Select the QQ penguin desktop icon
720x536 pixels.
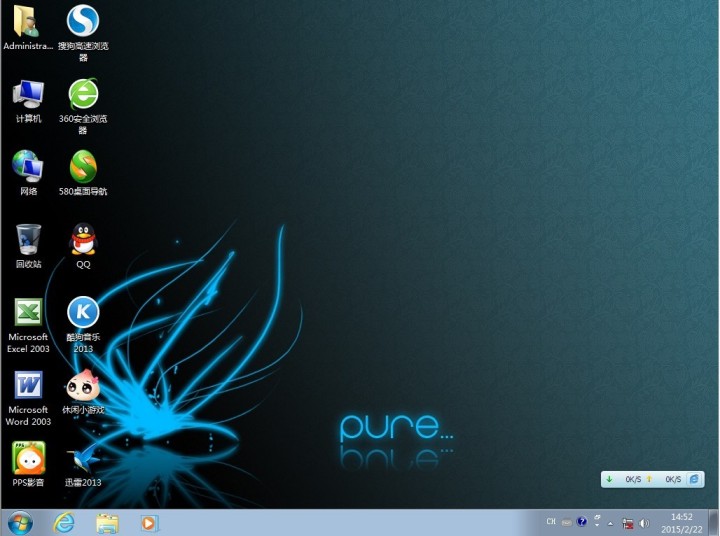(83, 240)
